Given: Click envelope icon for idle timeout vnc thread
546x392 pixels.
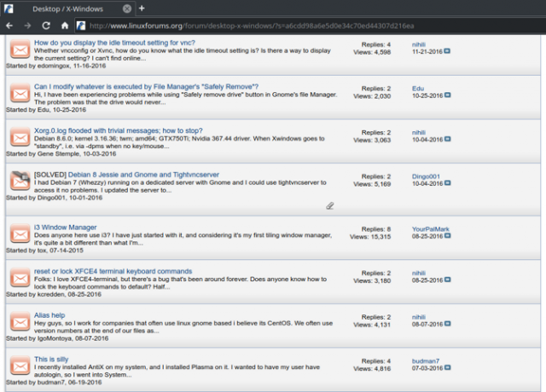Looking at the screenshot, I should click(x=20, y=49).
